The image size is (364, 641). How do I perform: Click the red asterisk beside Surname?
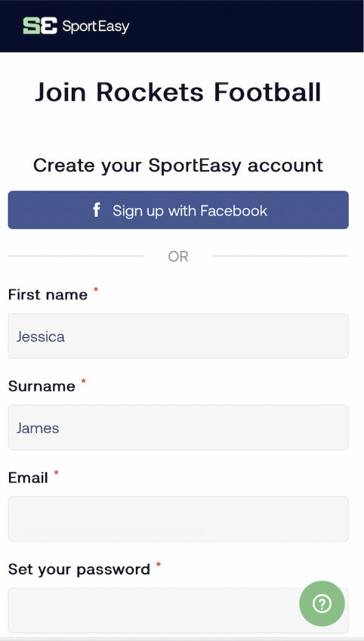83,382
